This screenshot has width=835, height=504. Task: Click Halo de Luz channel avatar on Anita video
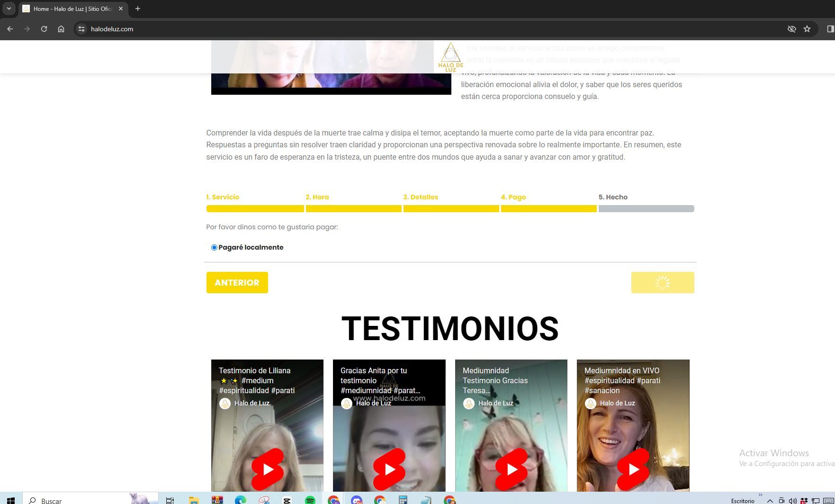click(347, 403)
